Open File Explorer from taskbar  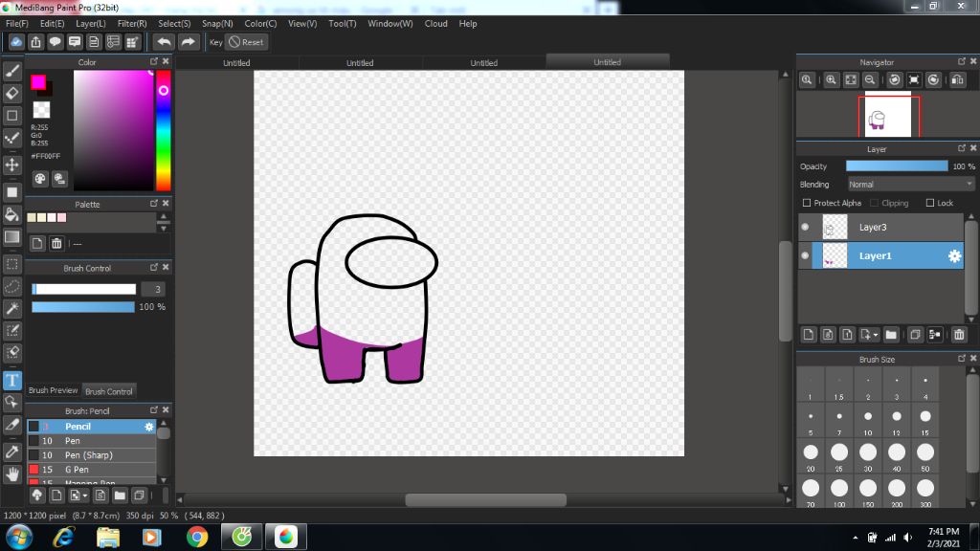coord(108,537)
